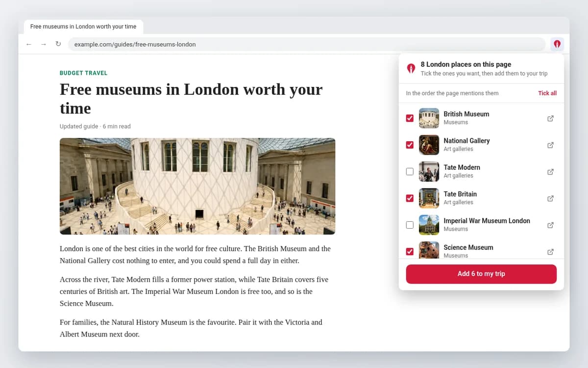Open National Gallery external link icon
The height and width of the screenshot is (368, 588).
click(550, 145)
